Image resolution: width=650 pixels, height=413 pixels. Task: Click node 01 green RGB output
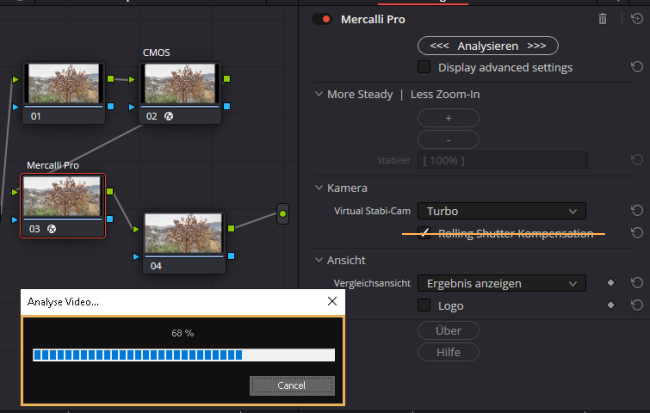pyautogui.click(x=111, y=79)
